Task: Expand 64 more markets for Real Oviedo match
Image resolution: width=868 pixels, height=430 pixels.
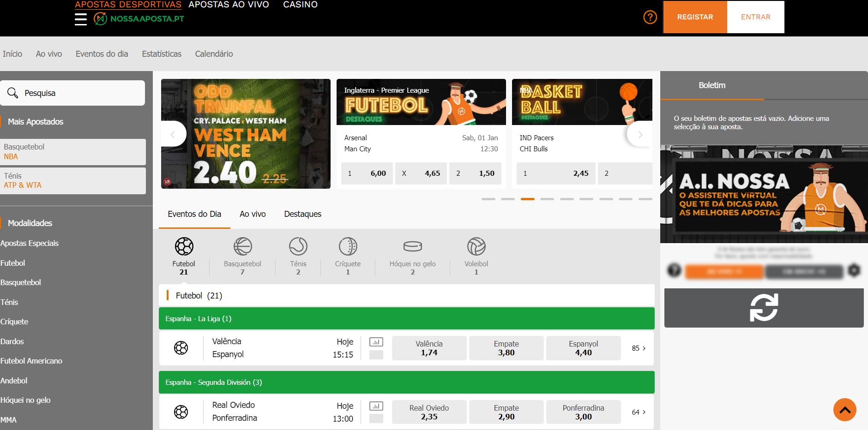Action: point(639,412)
